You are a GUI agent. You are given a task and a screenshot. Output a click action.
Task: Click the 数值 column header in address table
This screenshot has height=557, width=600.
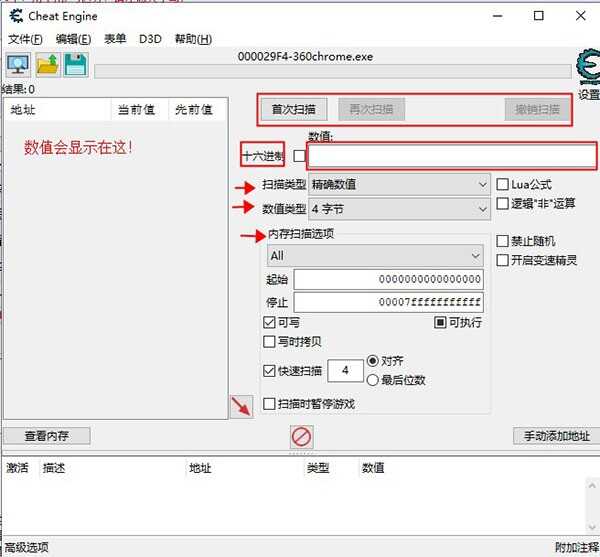pyautogui.click(x=373, y=468)
